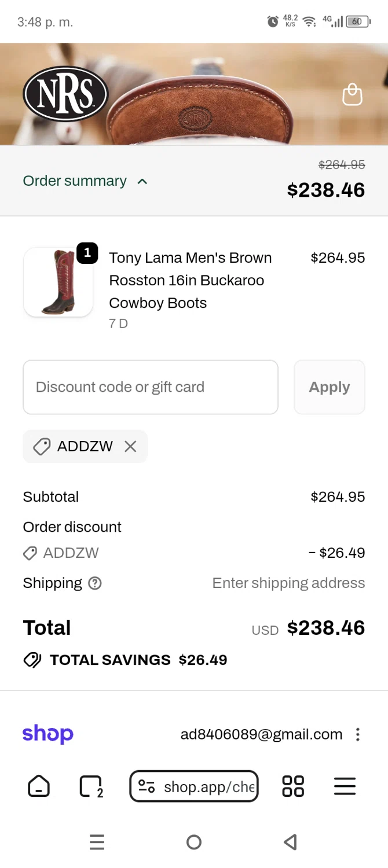The width and height of the screenshot is (388, 868).
Task: Focus the Discount code or gift card field
Action: 151,387
